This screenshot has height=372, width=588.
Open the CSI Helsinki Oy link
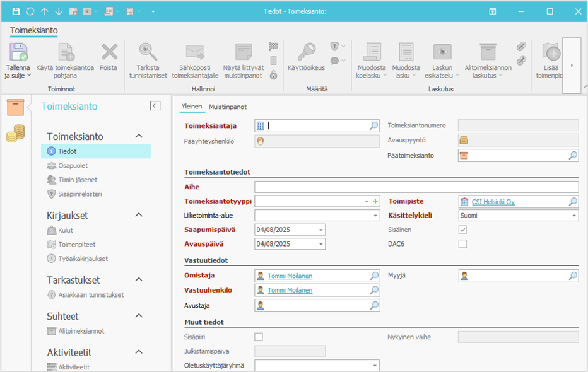tap(493, 202)
